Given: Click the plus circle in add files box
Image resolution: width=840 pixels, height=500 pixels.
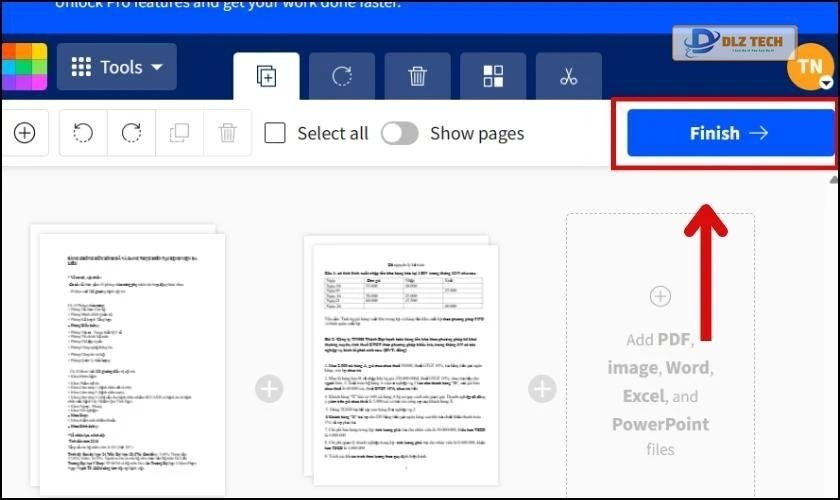Looking at the screenshot, I should pyautogui.click(x=660, y=296).
